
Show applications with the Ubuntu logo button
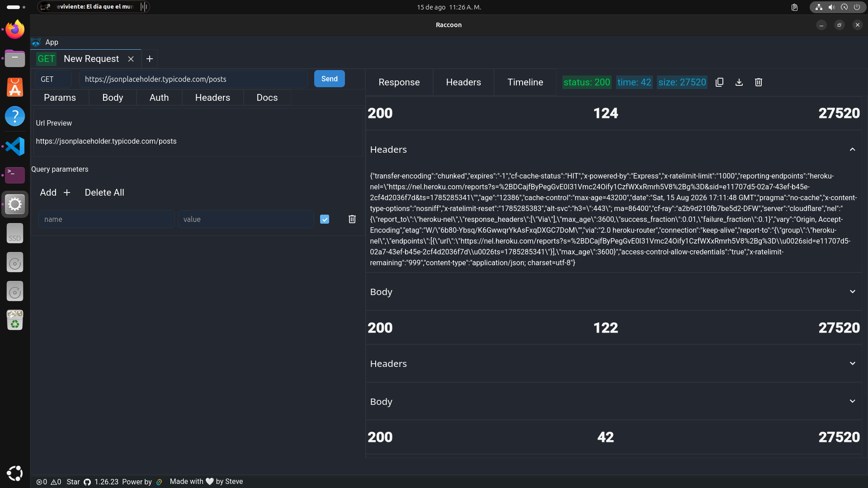click(15, 473)
